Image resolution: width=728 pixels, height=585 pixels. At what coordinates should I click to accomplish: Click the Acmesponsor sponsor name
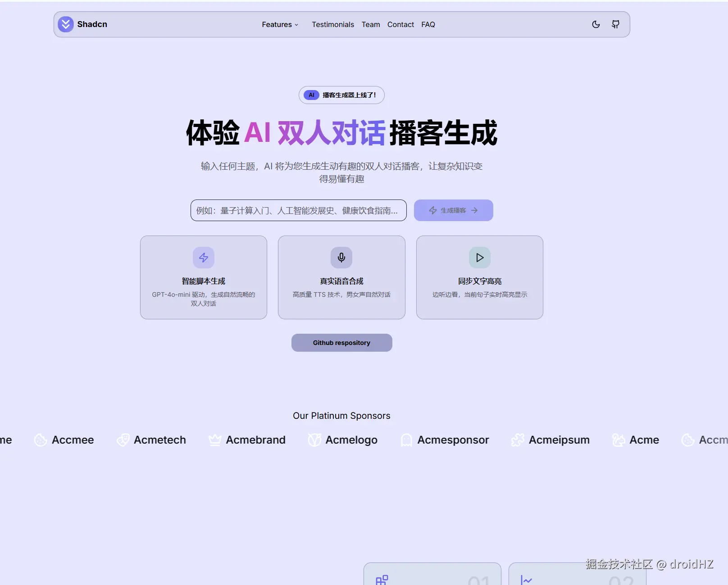[x=453, y=440]
